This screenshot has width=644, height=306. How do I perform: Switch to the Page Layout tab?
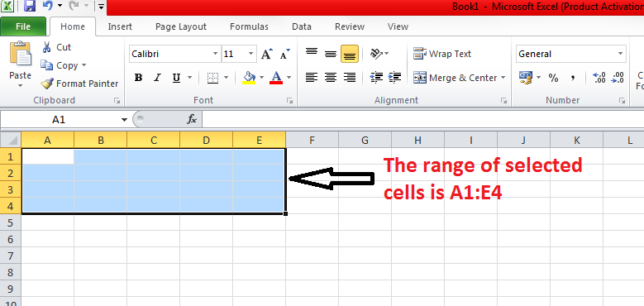point(181,26)
